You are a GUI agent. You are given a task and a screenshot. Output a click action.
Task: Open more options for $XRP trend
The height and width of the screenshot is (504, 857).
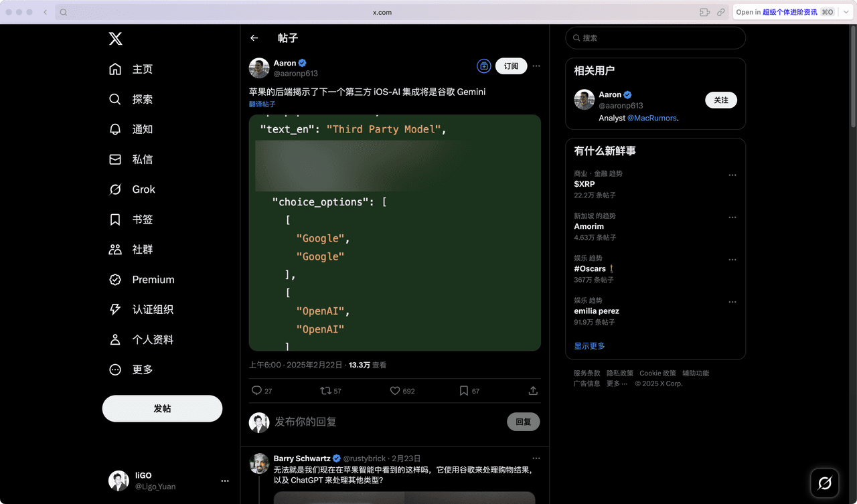tap(732, 175)
